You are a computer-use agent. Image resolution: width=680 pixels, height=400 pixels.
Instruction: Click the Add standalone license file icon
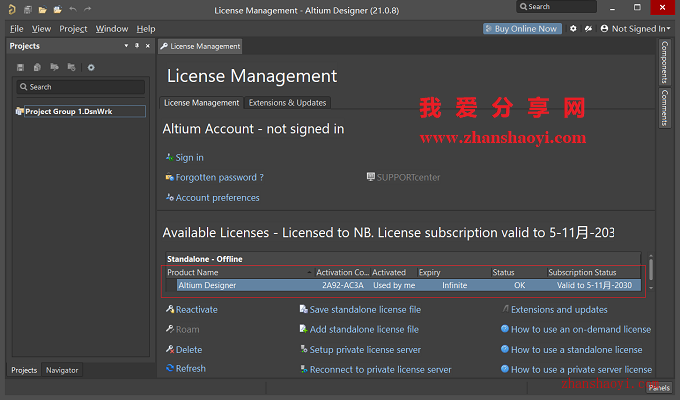click(304, 329)
